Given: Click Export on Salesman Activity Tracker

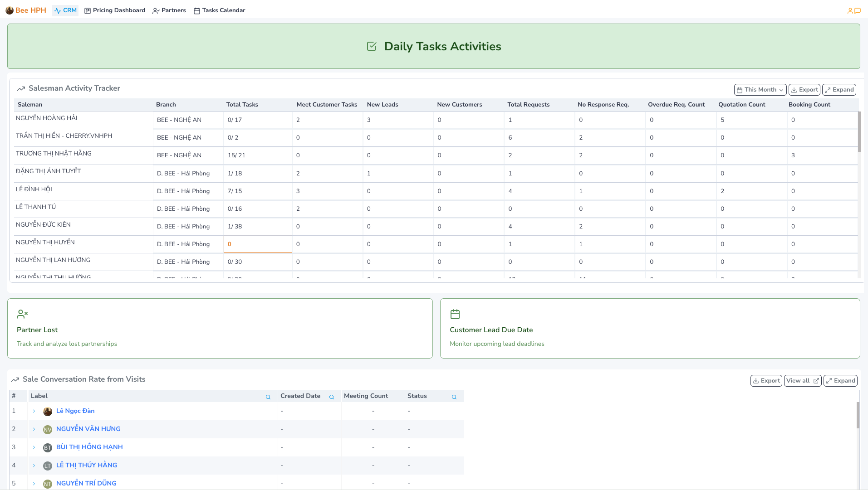Looking at the screenshot, I should coord(804,89).
